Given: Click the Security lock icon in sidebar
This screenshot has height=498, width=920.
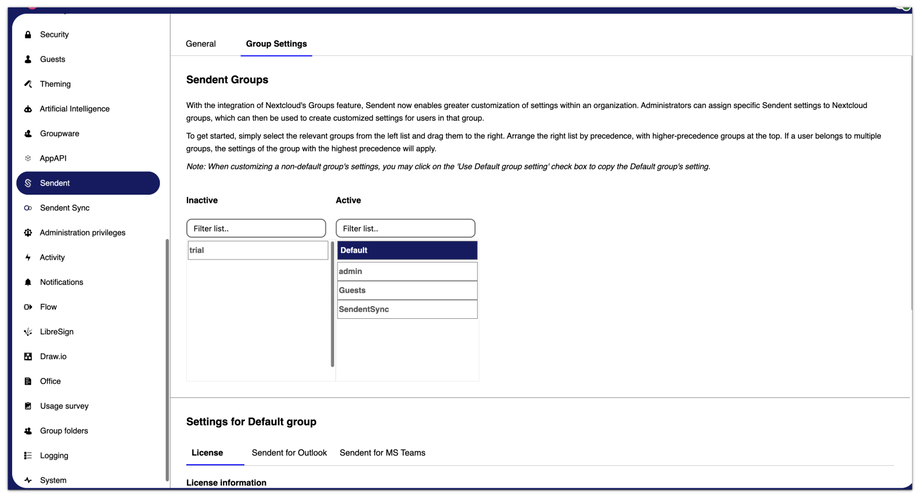Looking at the screenshot, I should (28, 35).
